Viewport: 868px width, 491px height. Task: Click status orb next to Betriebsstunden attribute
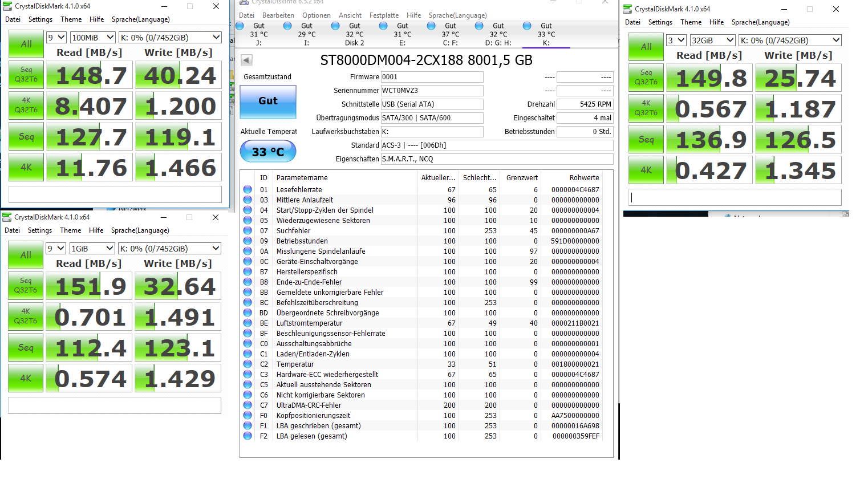click(x=248, y=241)
